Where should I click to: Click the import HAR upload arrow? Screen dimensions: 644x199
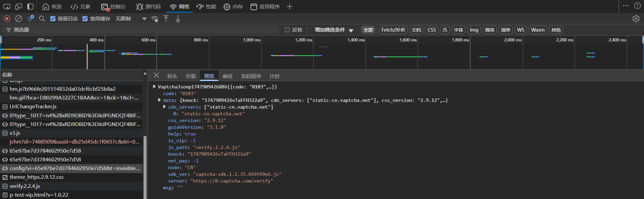click(x=166, y=19)
